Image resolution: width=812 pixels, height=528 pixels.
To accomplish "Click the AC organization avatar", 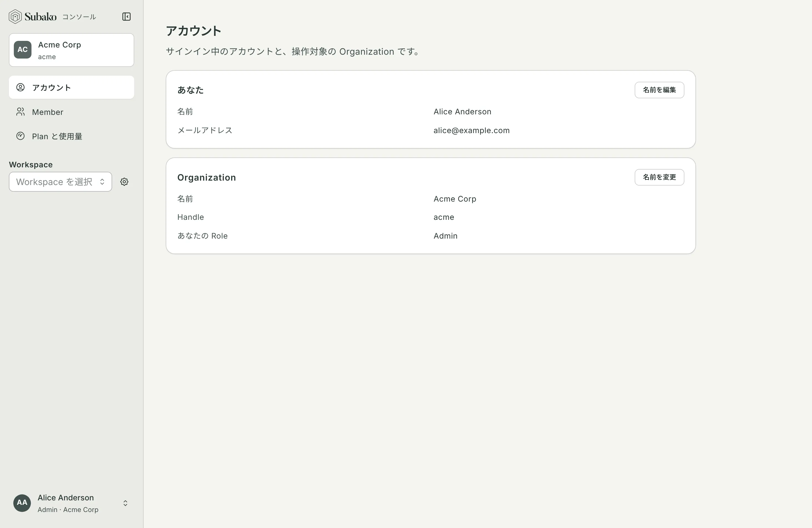I will point(23,50).
